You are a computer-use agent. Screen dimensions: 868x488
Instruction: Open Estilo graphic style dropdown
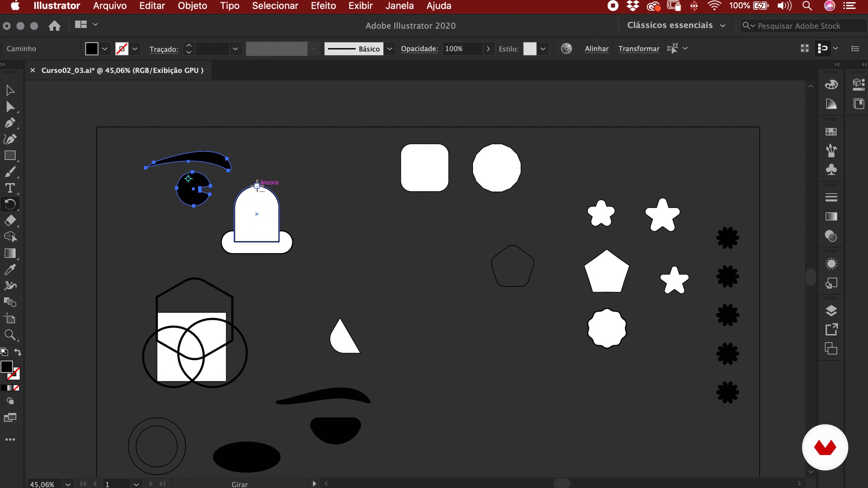(542, 49)
